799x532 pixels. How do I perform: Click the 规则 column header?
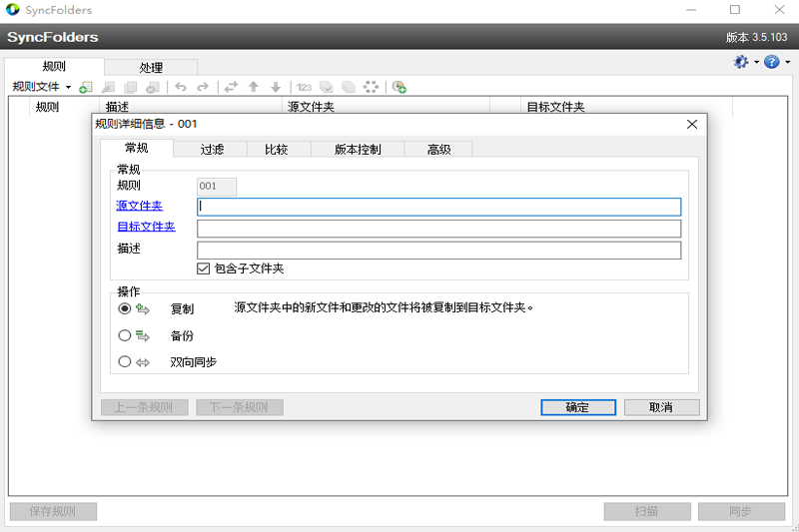click(64, 107)
